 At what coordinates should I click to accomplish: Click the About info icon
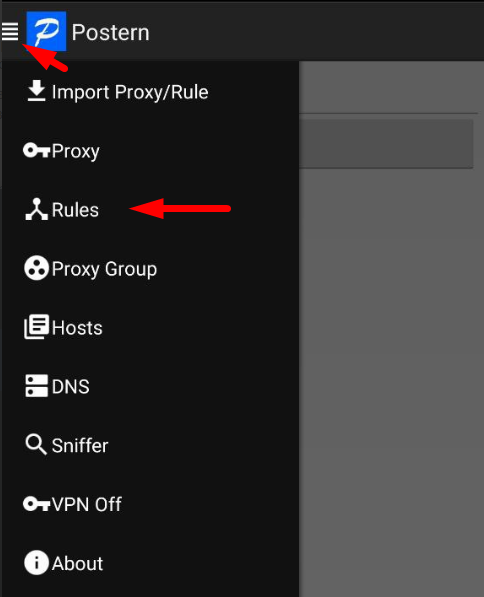pos(37,562)
